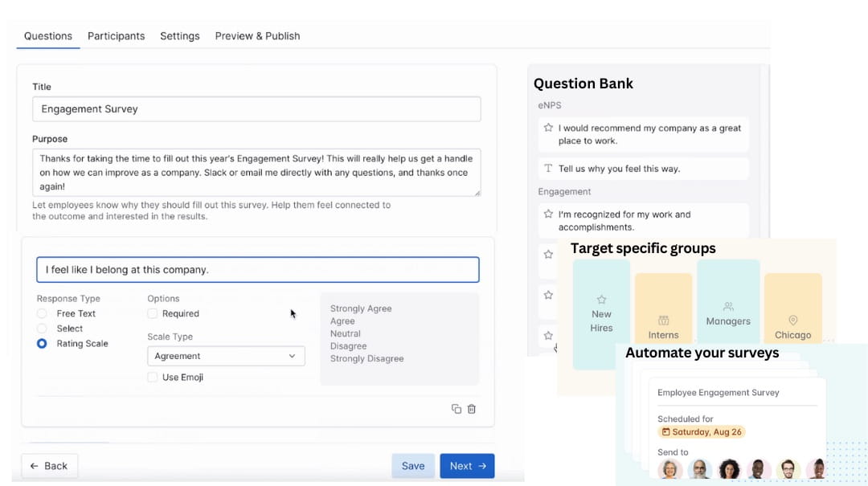The height and width of the screenshot is (486, 868).
Task: Click the people icon on the Managers card
Action: pos(728,307)
